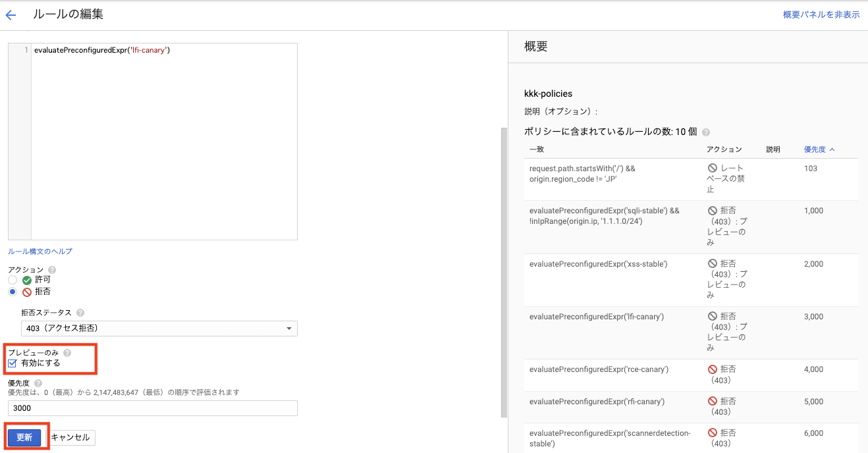
Task: Open the rule syntax help link ルール構文のヘルプ
Action: [x=40, y=252]
